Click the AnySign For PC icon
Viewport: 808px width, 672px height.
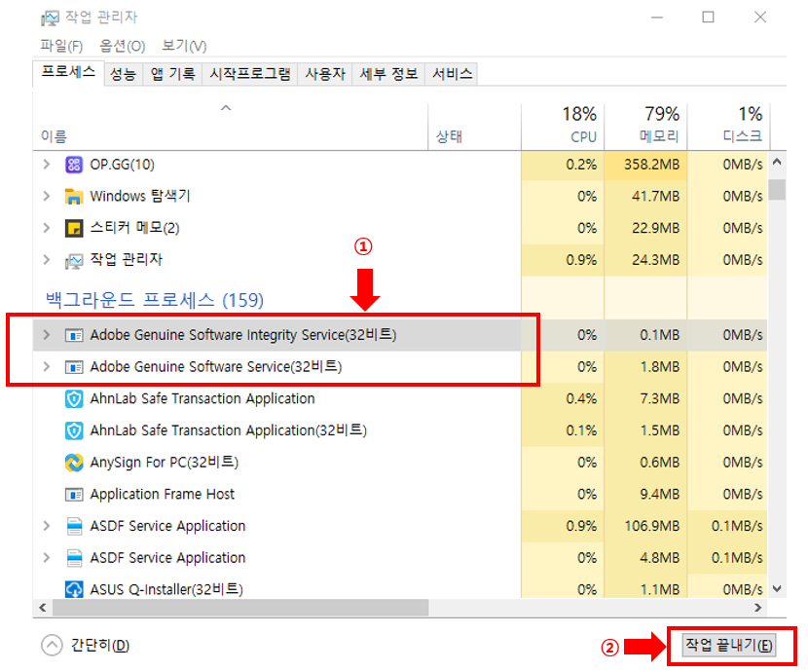pyautogui.click(x=74, y=463)
